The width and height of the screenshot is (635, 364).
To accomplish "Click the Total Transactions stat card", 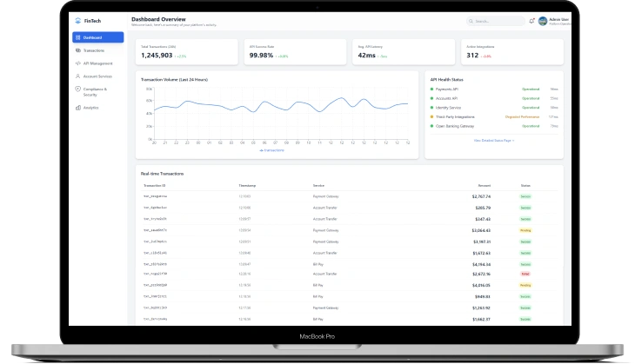I will click(x=186, y=51).
